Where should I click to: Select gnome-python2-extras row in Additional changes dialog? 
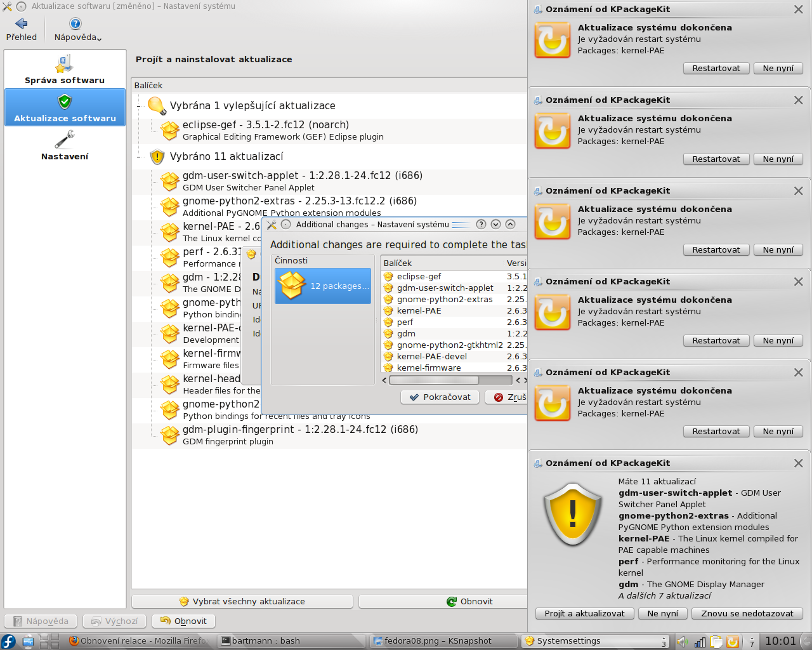[454, 300]
